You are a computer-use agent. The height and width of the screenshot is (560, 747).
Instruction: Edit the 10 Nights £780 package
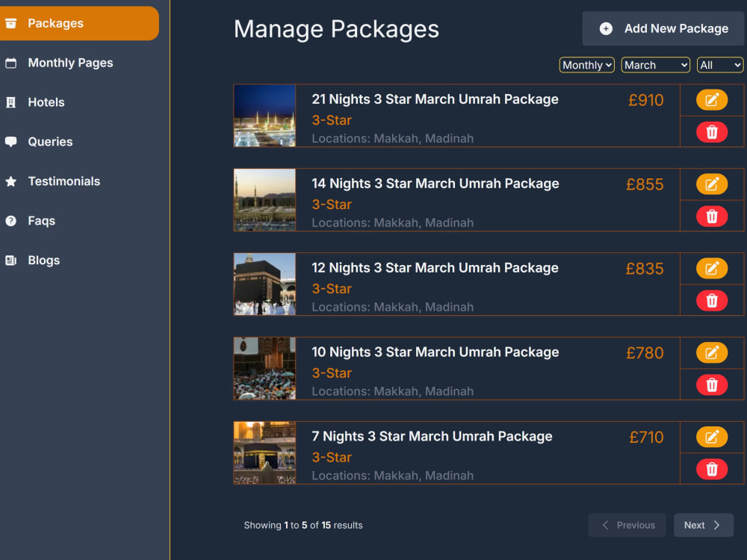coord(711,353)
